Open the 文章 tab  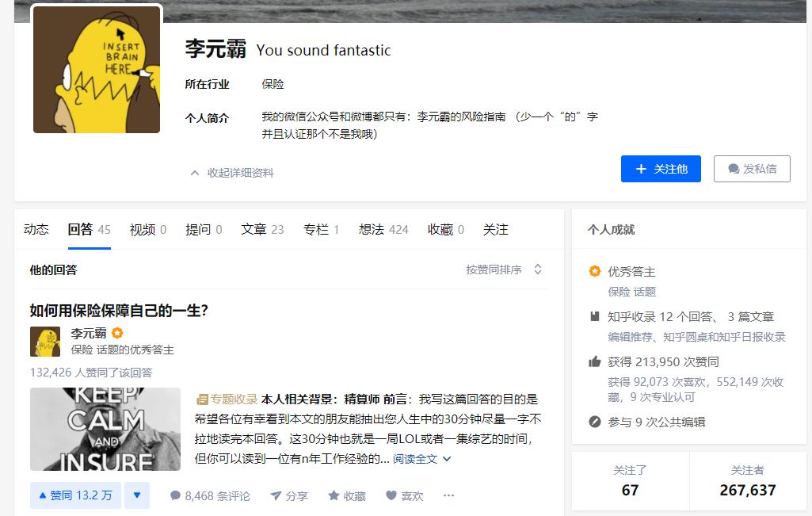click(253, 229)
